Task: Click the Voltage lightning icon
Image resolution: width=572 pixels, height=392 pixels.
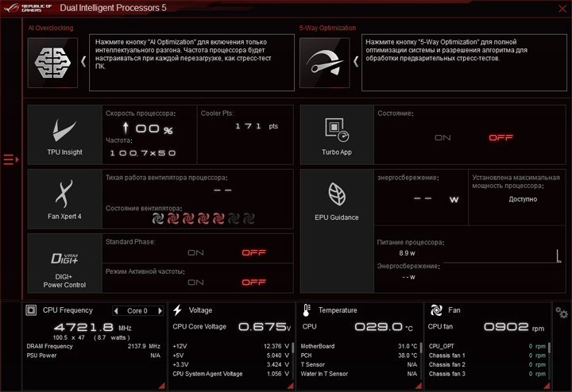Action: coord(177,310)
